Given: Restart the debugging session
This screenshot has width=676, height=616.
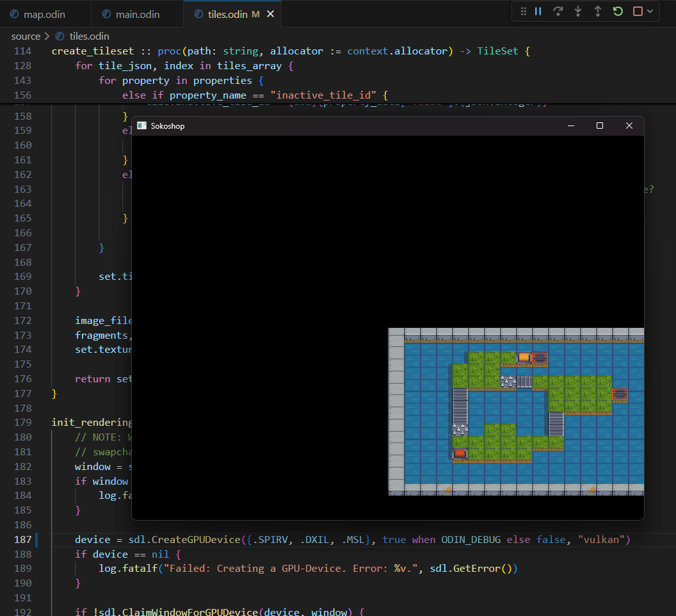Looking at the screenshot, I should [618, 12].
